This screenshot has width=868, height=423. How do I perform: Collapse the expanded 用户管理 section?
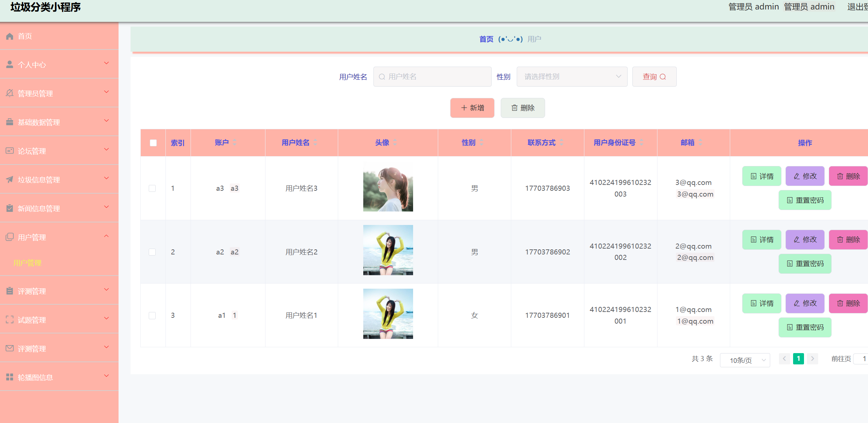tap(106, 236)
